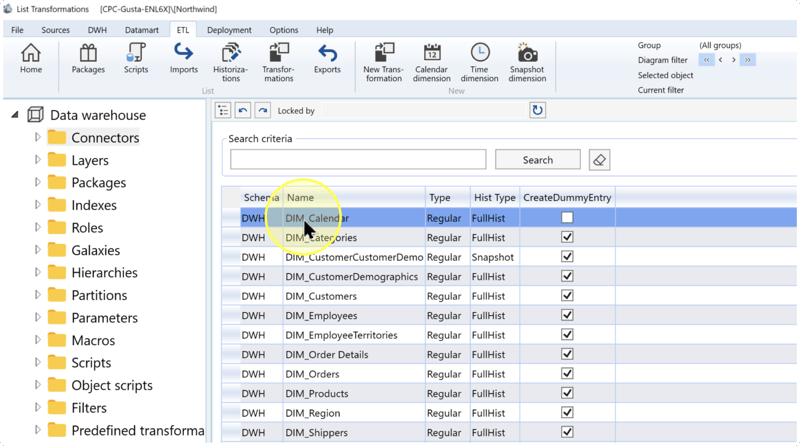Screen dimensions: 800x446
Task: Create a Calendar dimension
Action: [432, 63]
